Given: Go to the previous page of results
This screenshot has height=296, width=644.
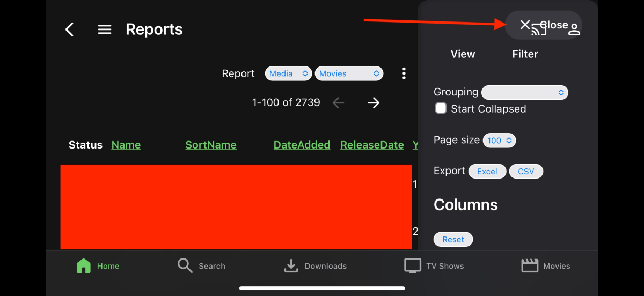Looking at the screenshot, I should [x=338, y=102].
